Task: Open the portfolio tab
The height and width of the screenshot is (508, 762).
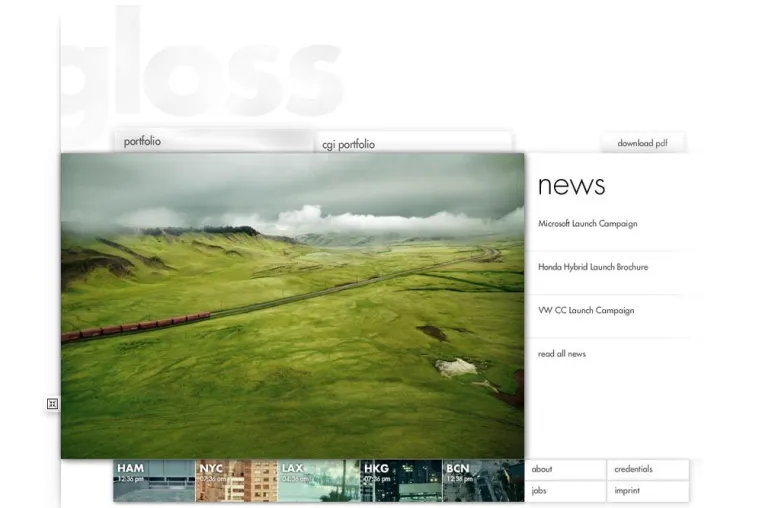Action: pos(214,141)
